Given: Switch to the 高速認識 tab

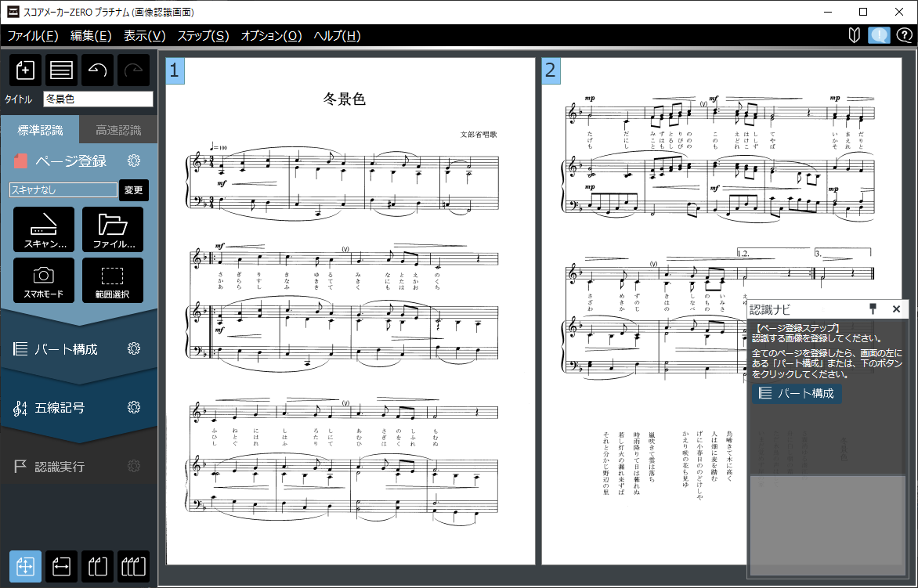Looking at the screenshot, I should pyautogui.click(x=118, y=130).
